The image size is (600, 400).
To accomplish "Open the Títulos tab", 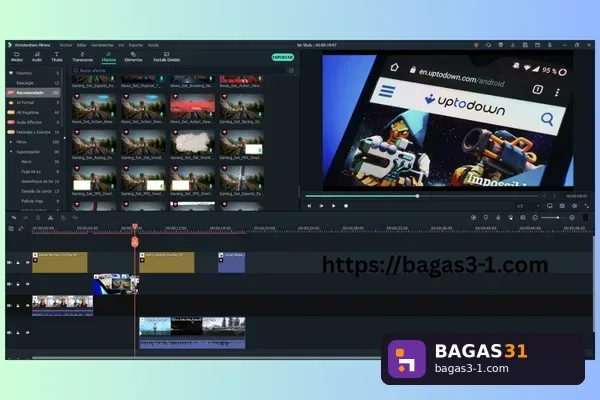I will (x=57, y=57).
